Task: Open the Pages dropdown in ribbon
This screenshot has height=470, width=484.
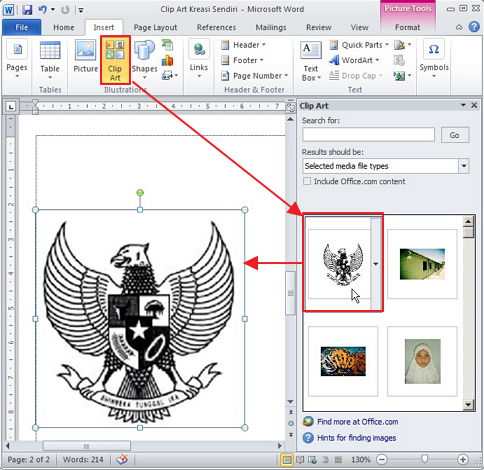Action: (x=17, y=60)
